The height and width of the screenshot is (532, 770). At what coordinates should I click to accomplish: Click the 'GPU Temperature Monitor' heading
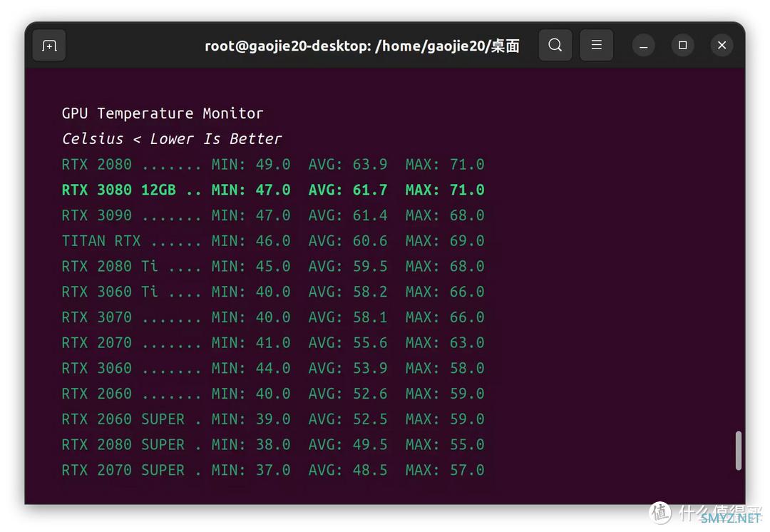163,113
